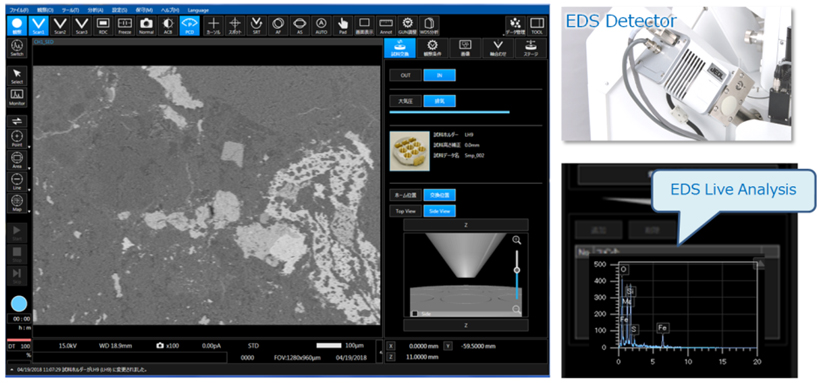This screenshot has width=820, height=383.
Task: Toggle the Side checkbox in chamber view
Action: pos(414,313)
